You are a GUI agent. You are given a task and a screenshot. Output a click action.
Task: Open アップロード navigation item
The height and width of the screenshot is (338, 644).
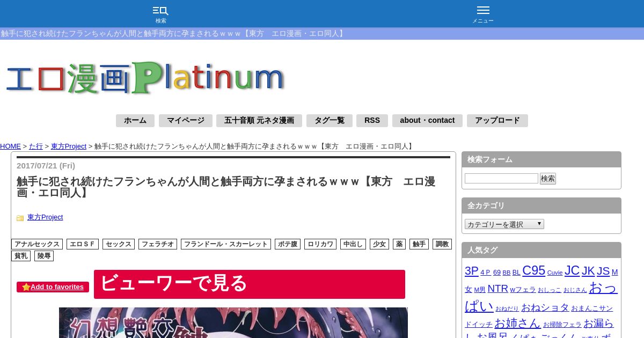pyautogui.click(x=497, y=120)
